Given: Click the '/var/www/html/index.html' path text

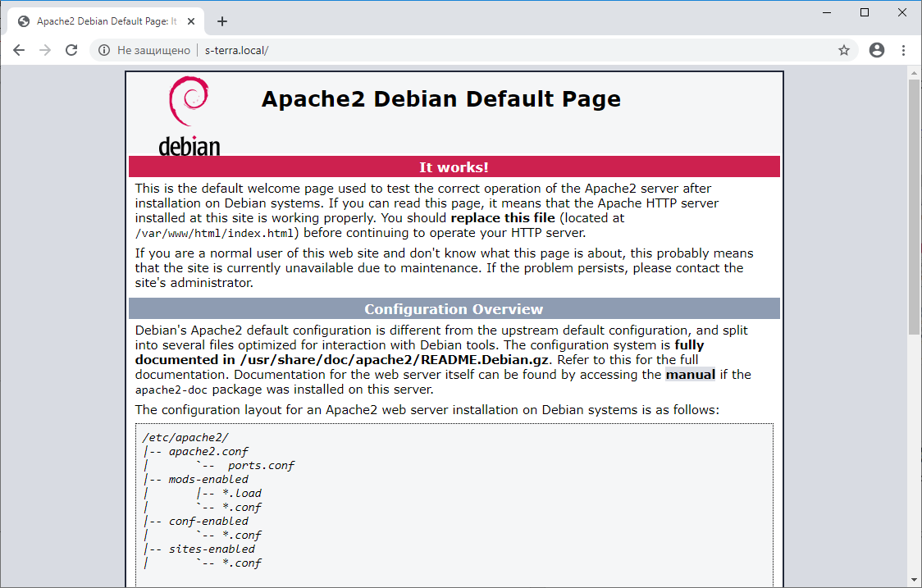Looking at the screenshot, I should (x=214, y=234).
